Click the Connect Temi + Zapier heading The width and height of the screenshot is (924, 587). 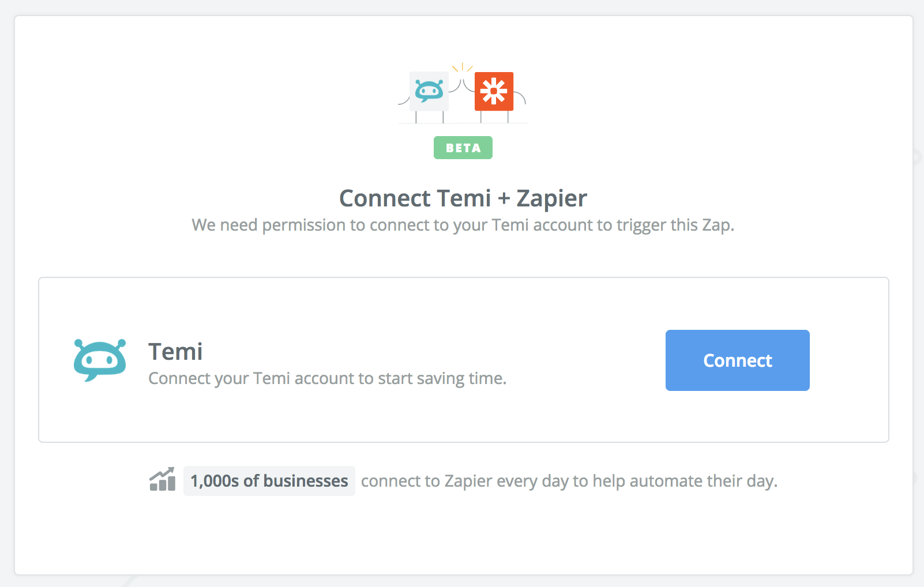click(x=463, y=198)
